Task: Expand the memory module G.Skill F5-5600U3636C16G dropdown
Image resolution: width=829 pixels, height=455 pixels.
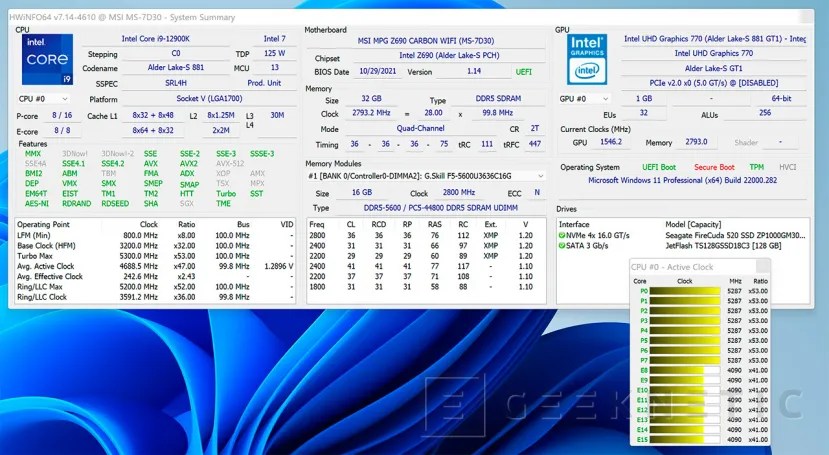Action: point(426,176)
